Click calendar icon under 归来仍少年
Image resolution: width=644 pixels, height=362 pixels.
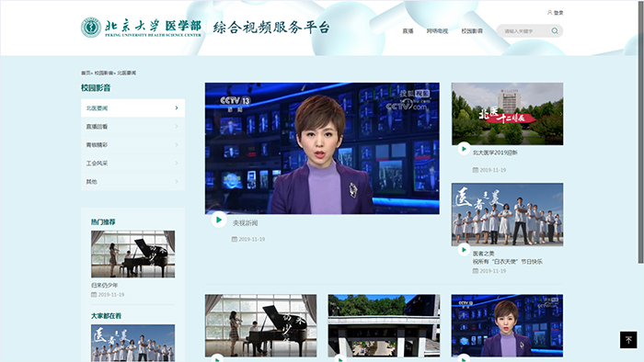point(94,294)
